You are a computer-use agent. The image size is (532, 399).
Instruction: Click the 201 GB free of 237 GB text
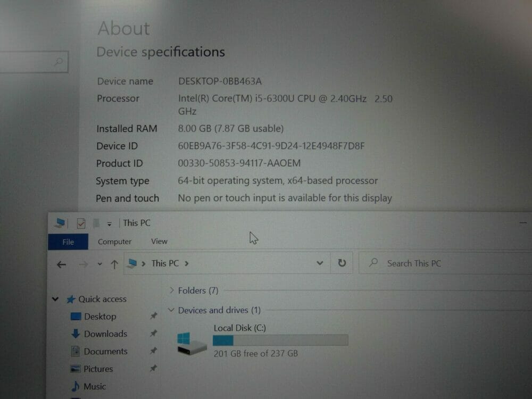255,354
